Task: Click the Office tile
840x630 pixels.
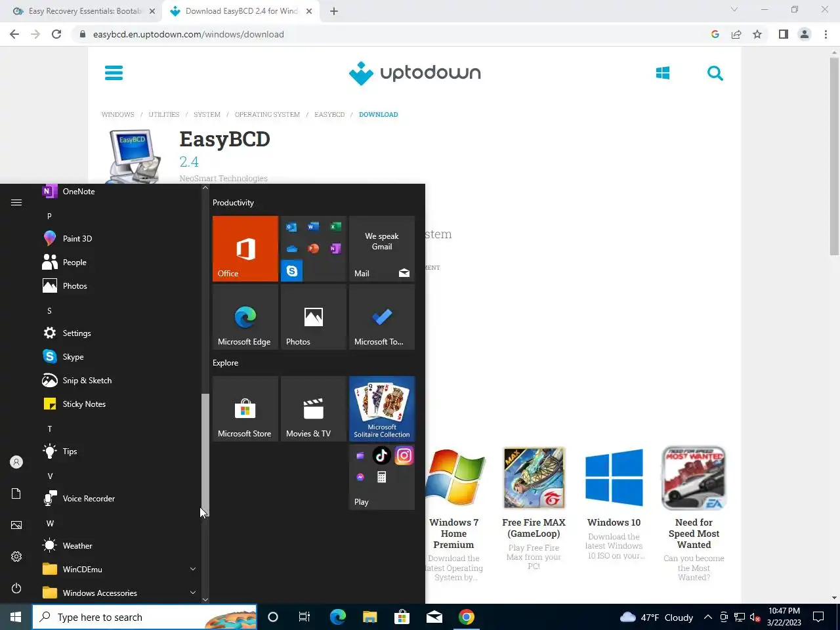Action: coord(245,249)
